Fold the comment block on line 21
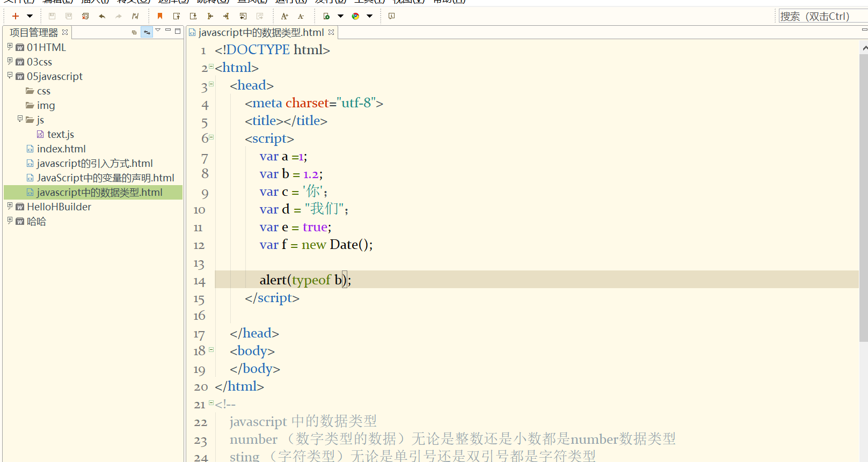The width and height of the screenshot is (868, 462). [x=211, y=403]
